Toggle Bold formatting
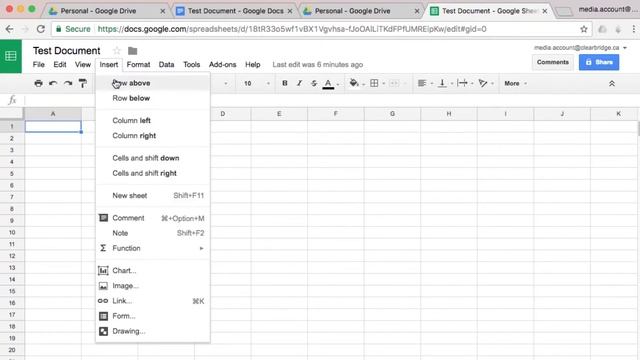The height and width of the screenshot is (360, 640). click(x=284, y=83)
